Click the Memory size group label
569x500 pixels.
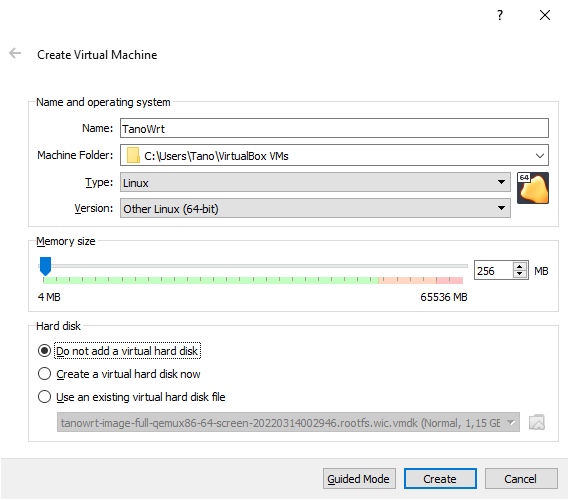point(66,241)
